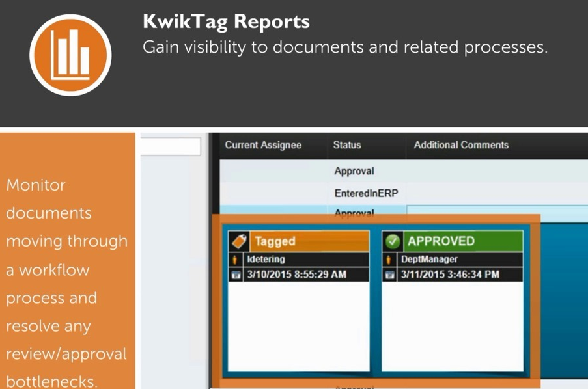Click the 3/10/2015 8:55:29 AM timestamp
Image resolution: width=588 pixels, height=389 pixels.
point(297,275)
